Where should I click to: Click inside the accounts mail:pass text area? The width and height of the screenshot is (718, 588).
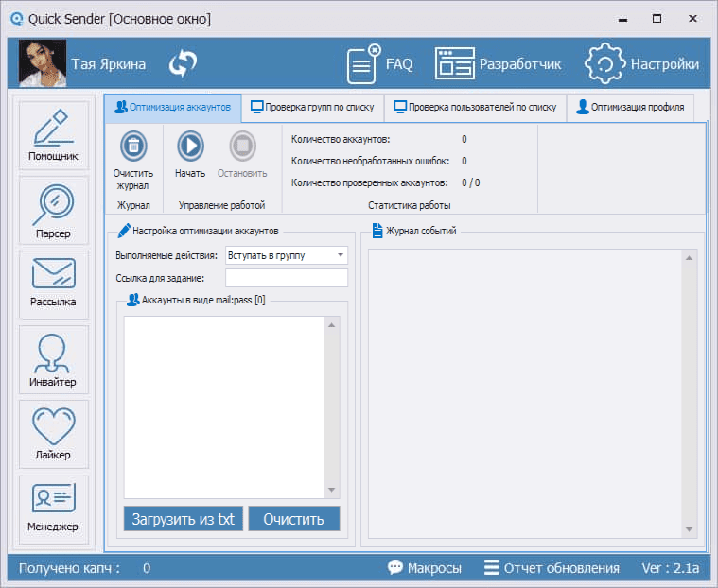click(x=224, y=407)
